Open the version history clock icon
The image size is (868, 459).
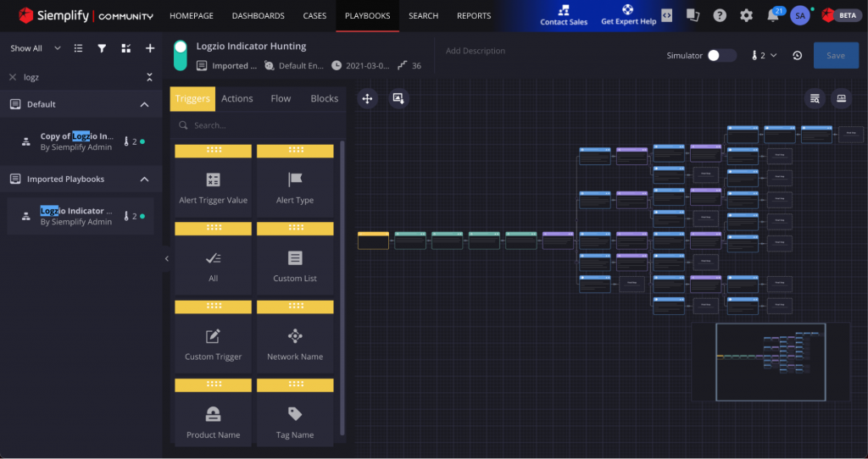[797, 55]
